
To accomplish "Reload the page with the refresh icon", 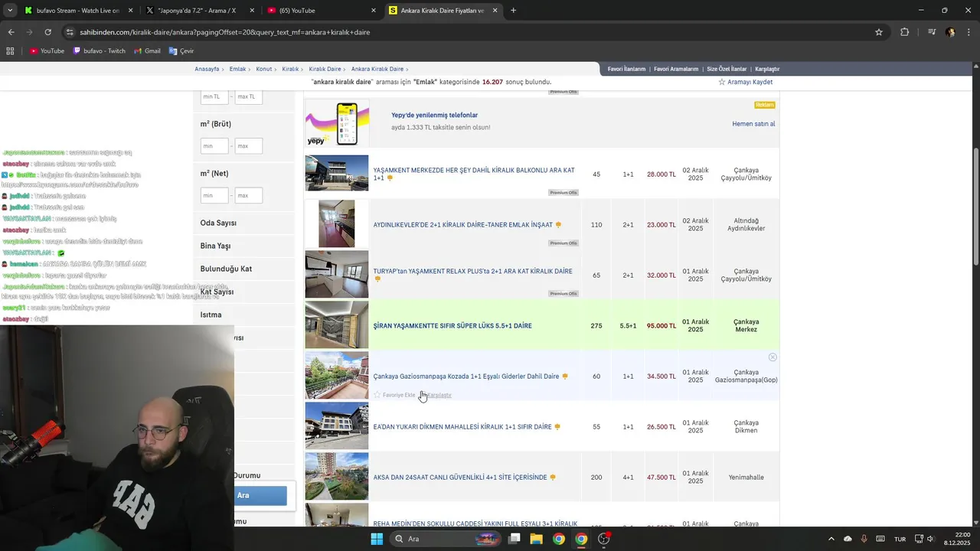I will [47, 32].
